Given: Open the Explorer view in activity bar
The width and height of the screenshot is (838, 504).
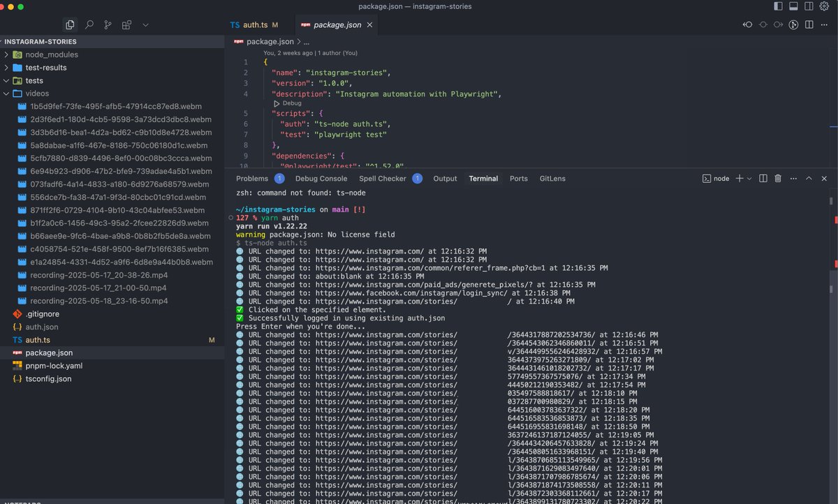Looking at the screenshot, I should coord(70,24).
